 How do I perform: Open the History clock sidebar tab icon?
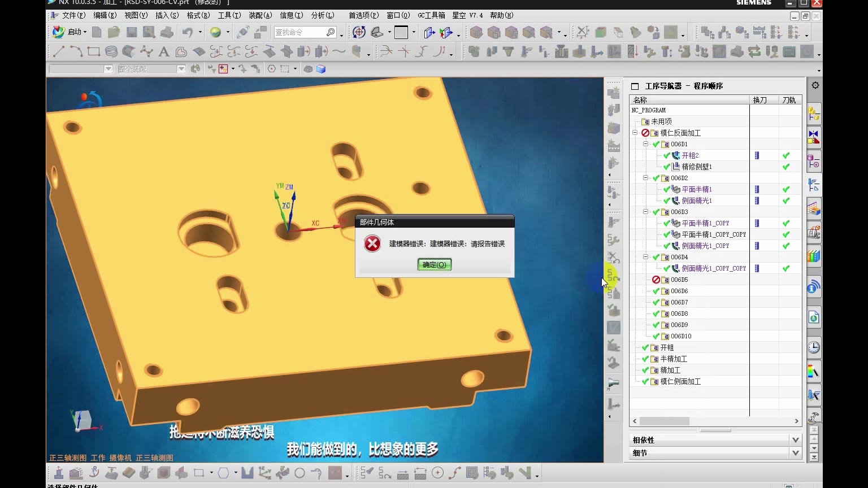pyautogui.click(x=814, y=347)
